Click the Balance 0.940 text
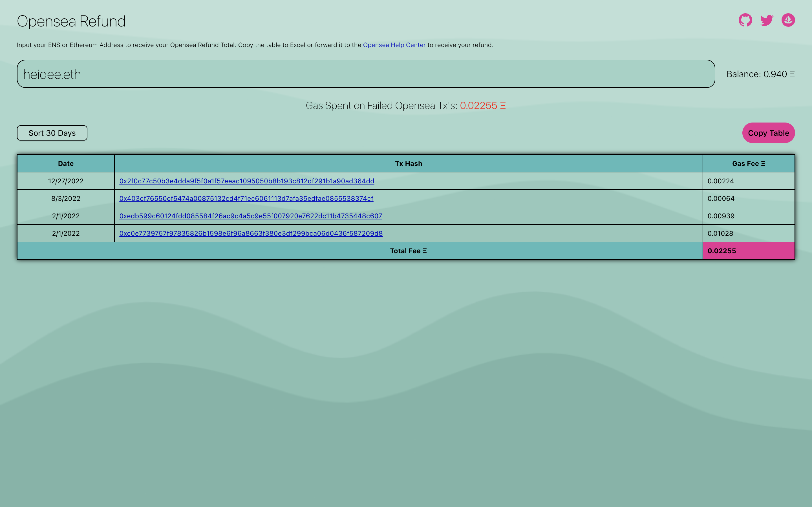 [x=760, y=74]
